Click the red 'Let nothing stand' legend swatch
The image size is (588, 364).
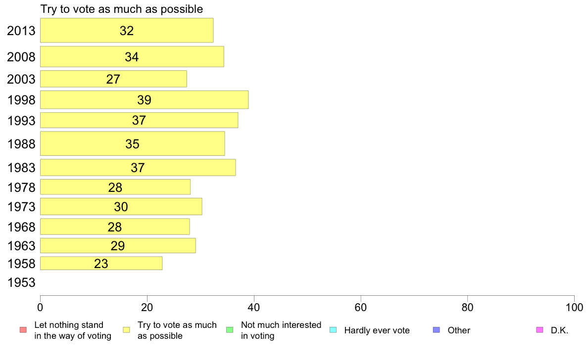click(23, 330)
